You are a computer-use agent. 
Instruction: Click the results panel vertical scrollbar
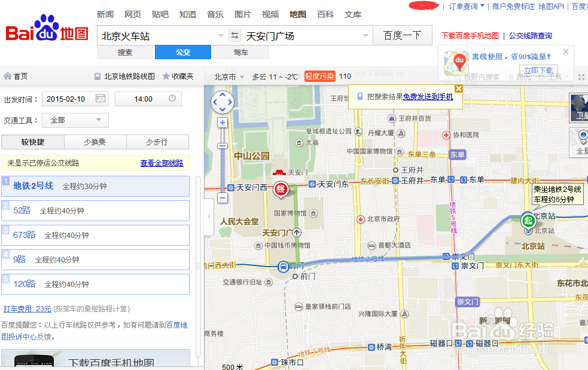coord(199,266)
